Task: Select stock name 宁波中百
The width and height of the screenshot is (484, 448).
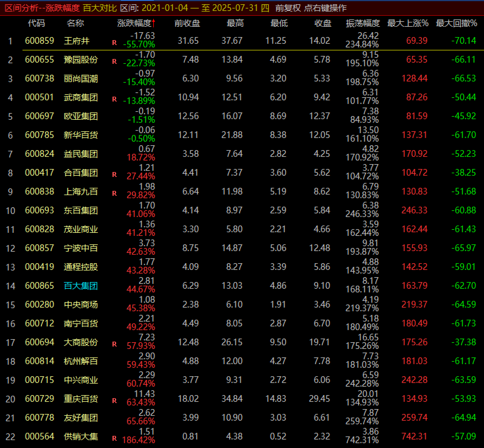Action: pyautogui.click(x=81, y=248)
